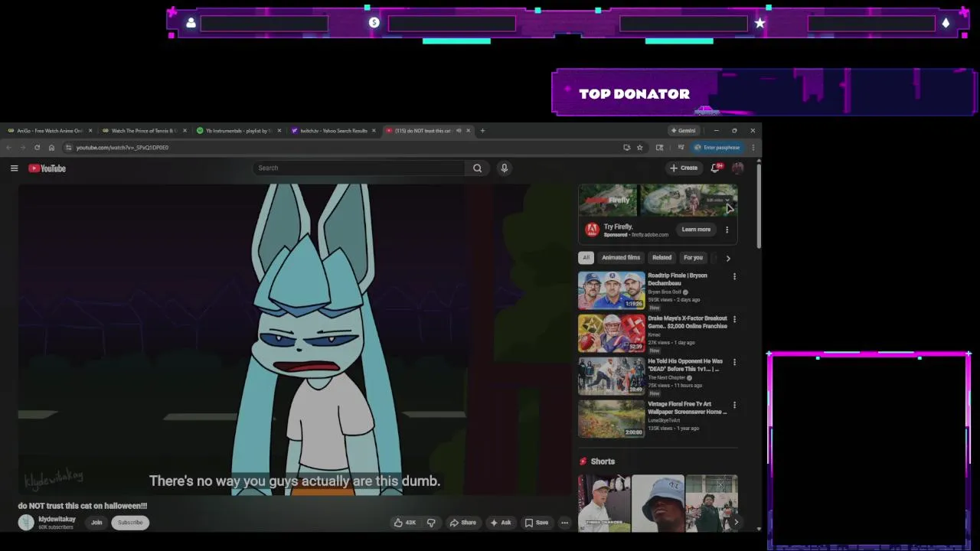Save the video to a playlist
Viewport: 980px width, 551px height.
[x=537, y=523]
